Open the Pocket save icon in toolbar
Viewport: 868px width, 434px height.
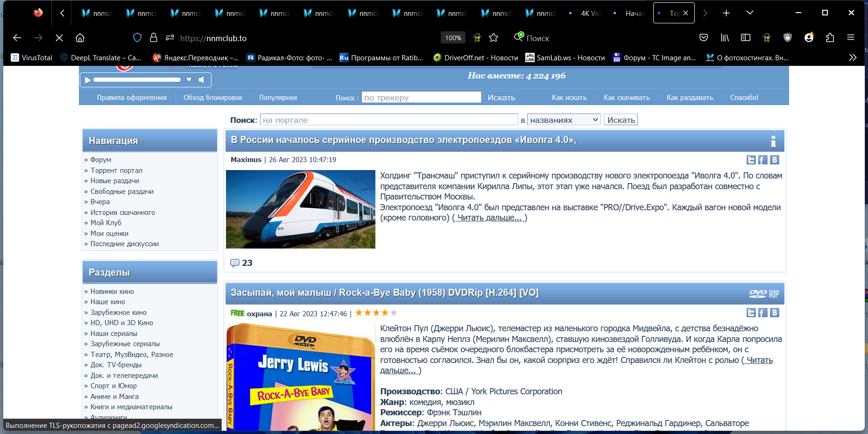click(704, 38)
